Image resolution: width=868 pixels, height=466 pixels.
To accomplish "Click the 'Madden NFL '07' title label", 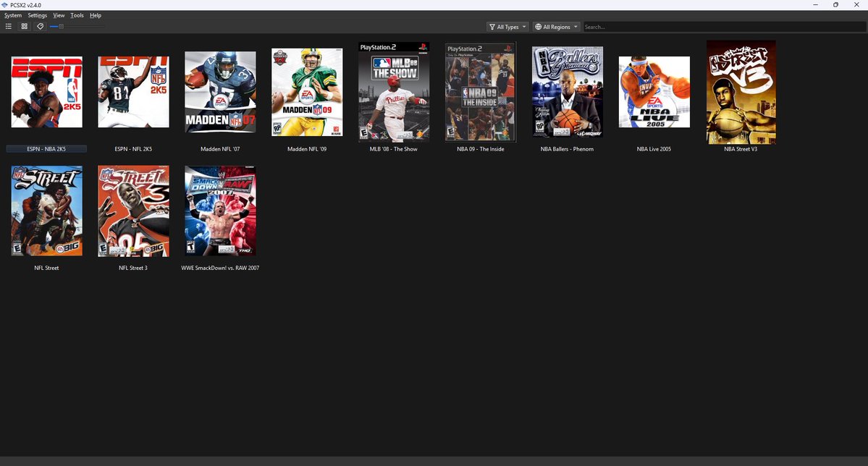I will [220, 149].
